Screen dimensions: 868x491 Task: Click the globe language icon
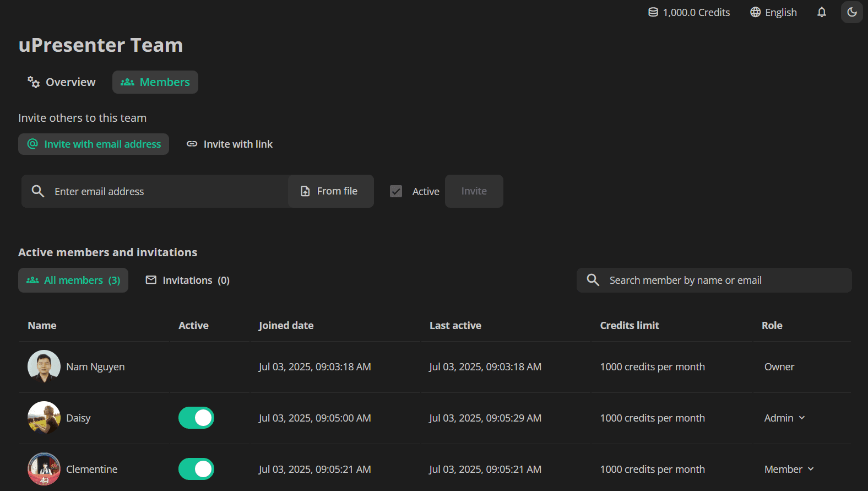(x=756, y=12)
